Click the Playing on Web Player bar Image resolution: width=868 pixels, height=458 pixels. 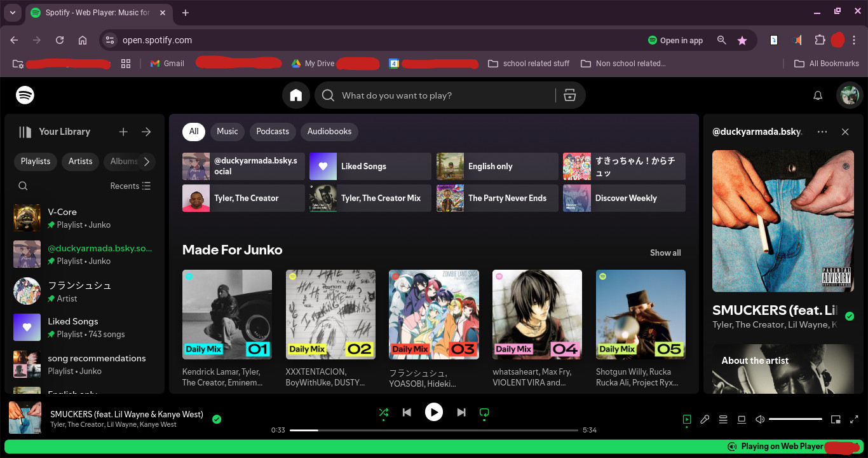(x=434, y=447)
